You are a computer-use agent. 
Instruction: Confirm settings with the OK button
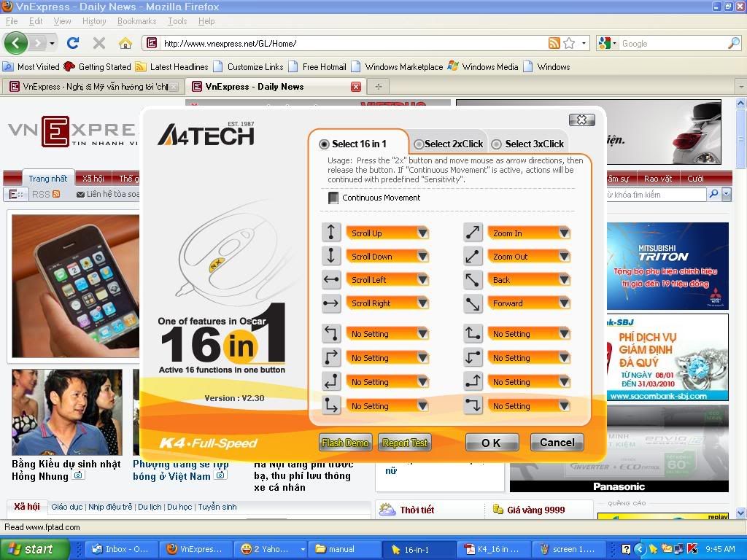point(492,443)
